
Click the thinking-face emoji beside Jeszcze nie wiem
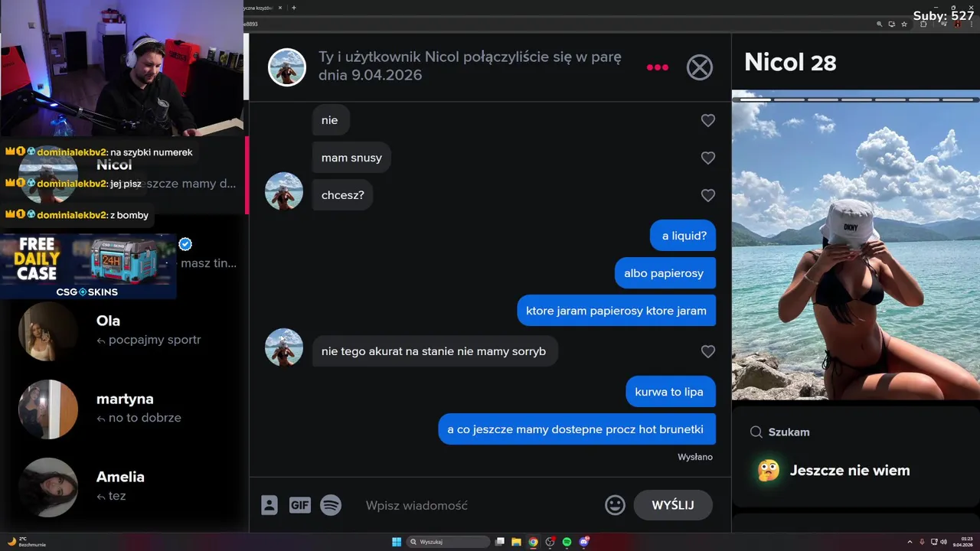[x=769, y=471]
